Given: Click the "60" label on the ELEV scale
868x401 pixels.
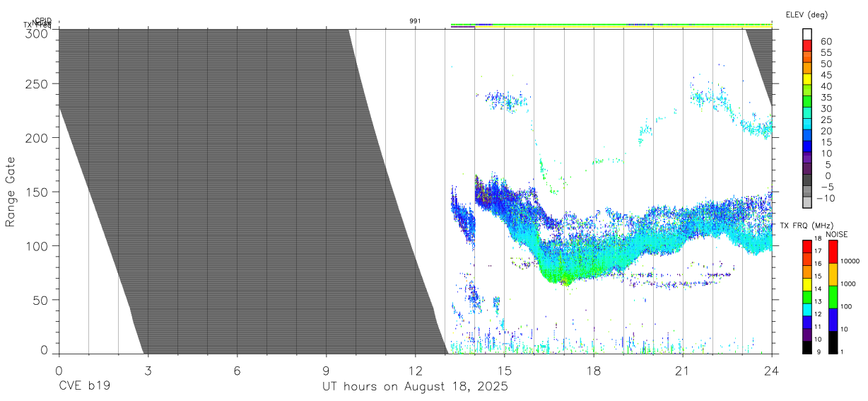Looking at the screenshot, I should tap(826, 42).
